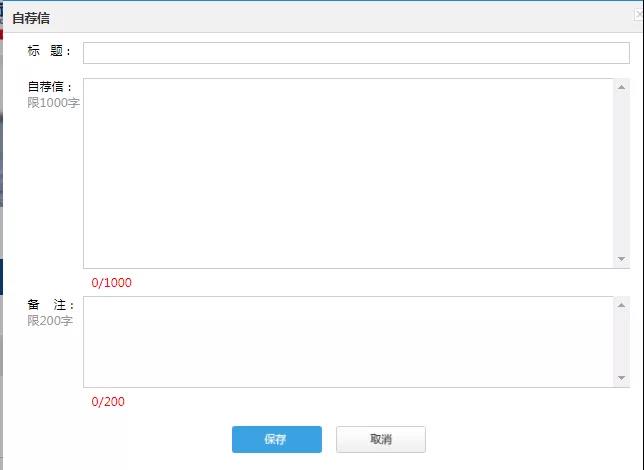Click the 限1000字 hint text
The image size is (644, 470).
click(53, 103)
